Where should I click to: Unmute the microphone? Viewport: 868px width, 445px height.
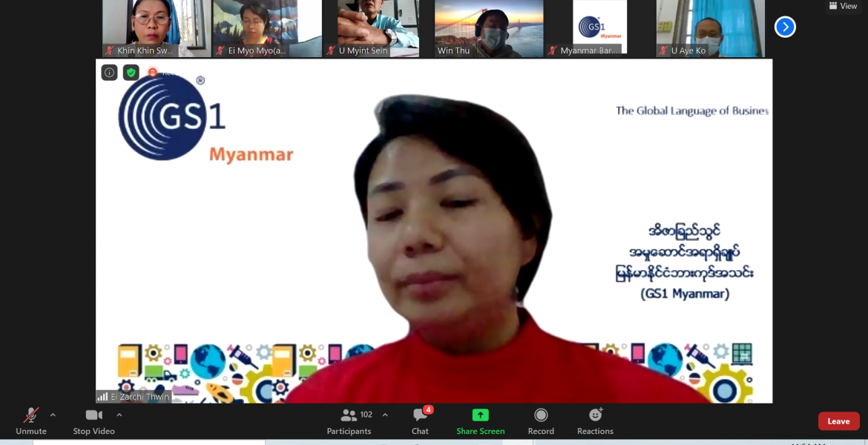(x=31, y=421)
